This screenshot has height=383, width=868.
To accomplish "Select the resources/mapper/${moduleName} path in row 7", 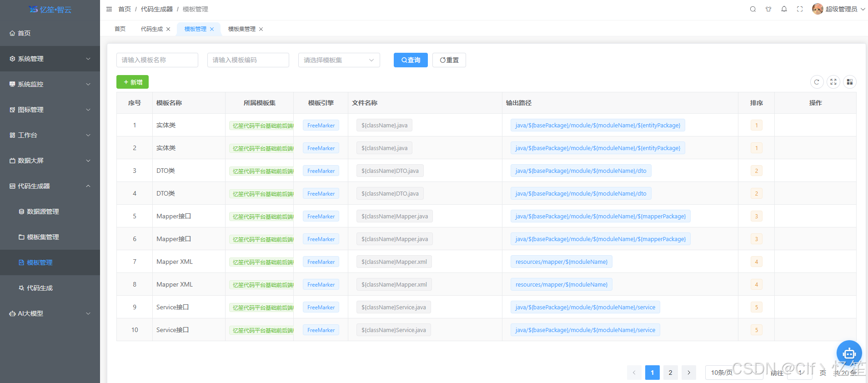I will pyautogui.click(x=562, y=262).
